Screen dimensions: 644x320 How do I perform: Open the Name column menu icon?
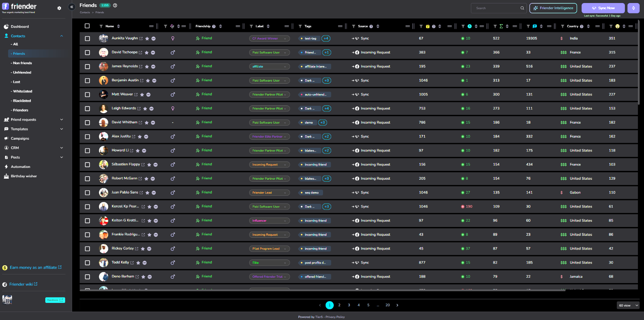tap(151, 26)
